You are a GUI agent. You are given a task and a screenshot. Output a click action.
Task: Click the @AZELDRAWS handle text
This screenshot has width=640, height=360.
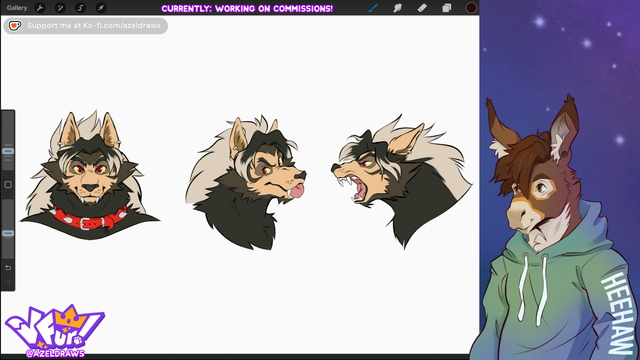(x=56, y=353)
